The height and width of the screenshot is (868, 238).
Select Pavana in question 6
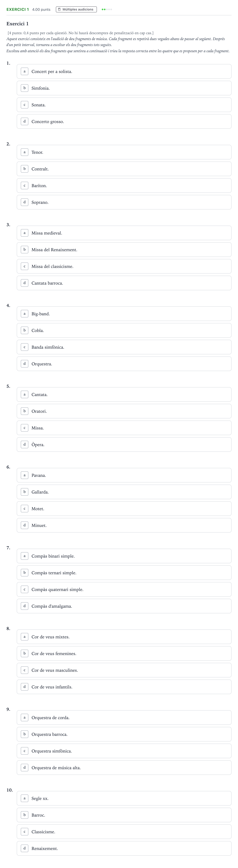(124, 475)
